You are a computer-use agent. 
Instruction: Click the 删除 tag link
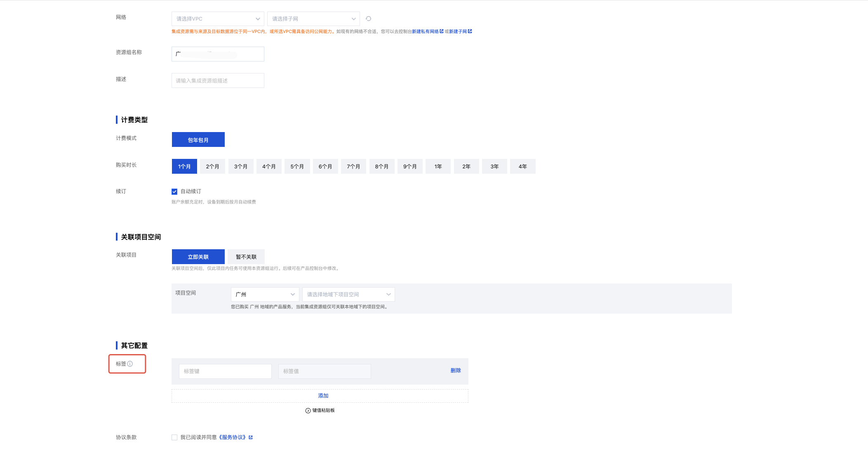tap(456, 371)
